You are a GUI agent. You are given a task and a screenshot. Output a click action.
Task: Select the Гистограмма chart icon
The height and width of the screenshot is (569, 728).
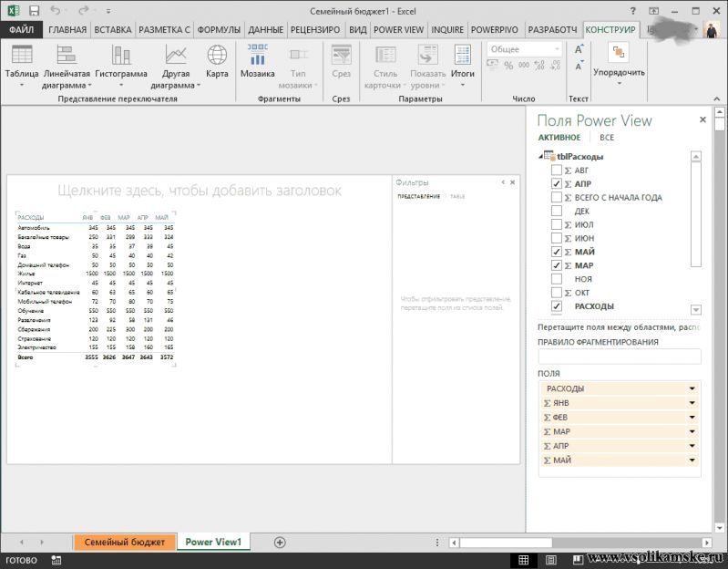(120, 56)
